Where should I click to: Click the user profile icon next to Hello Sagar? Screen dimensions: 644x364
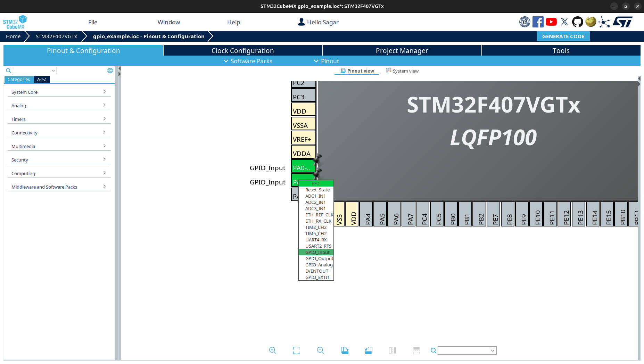[302, 22]
